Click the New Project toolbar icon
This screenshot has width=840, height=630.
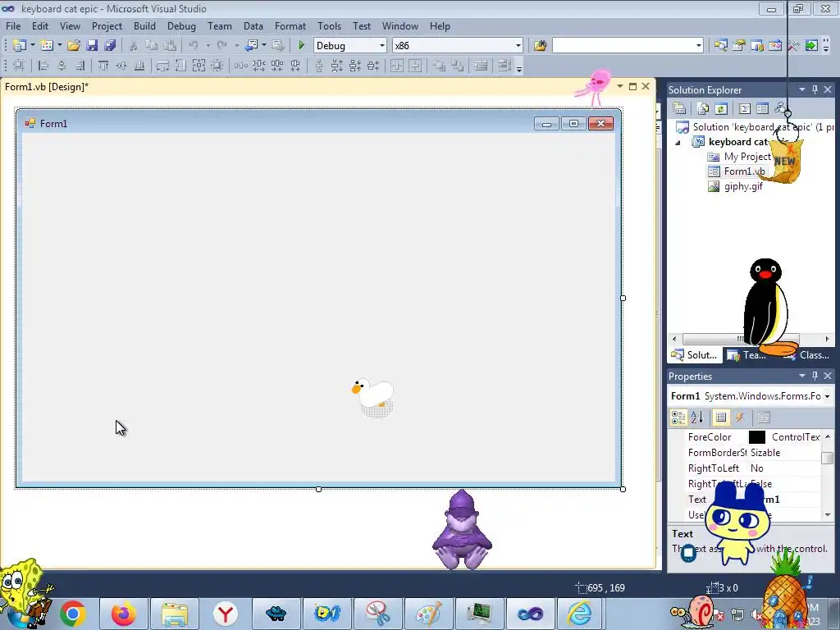pos(20,46)
